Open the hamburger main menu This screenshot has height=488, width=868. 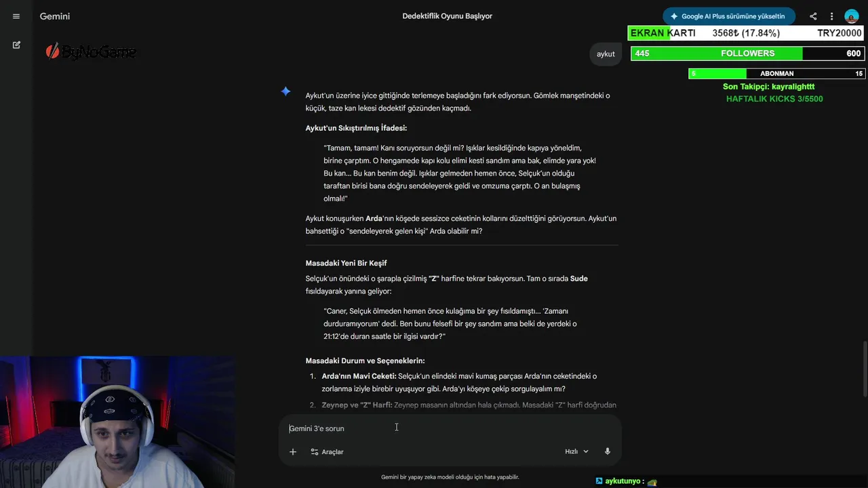tap(16, 16)
